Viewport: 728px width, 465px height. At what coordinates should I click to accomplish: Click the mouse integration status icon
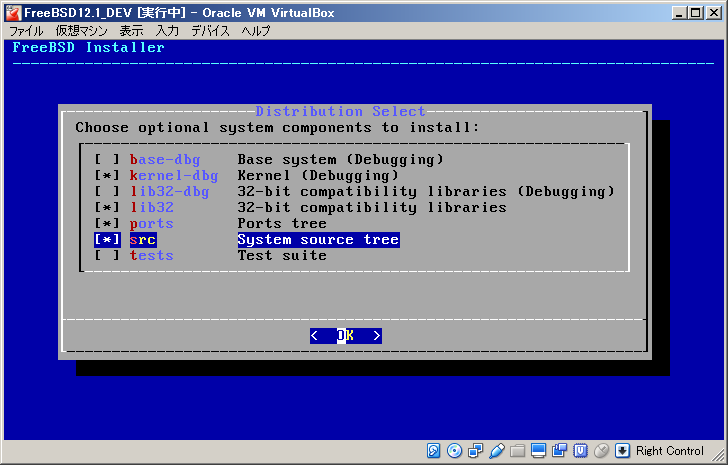[x=602, y=451]
